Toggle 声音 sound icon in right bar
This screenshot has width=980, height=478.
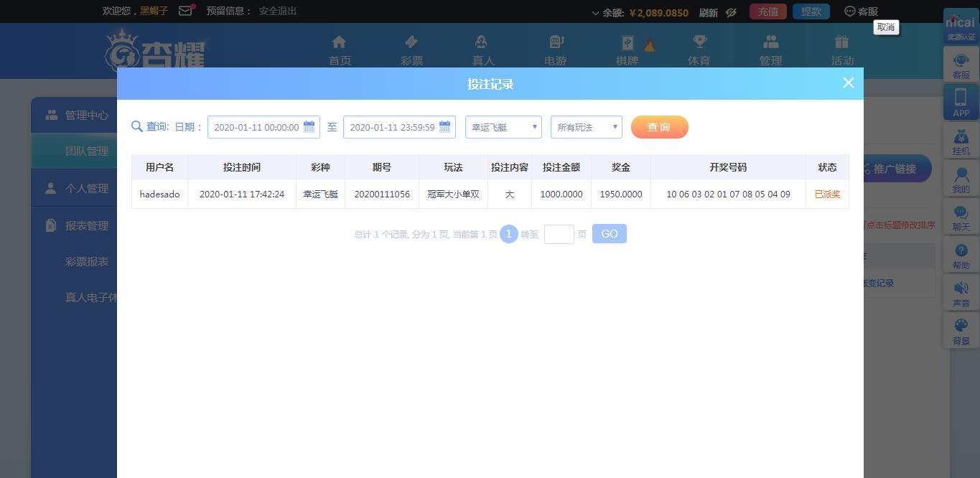pos(961,294)
